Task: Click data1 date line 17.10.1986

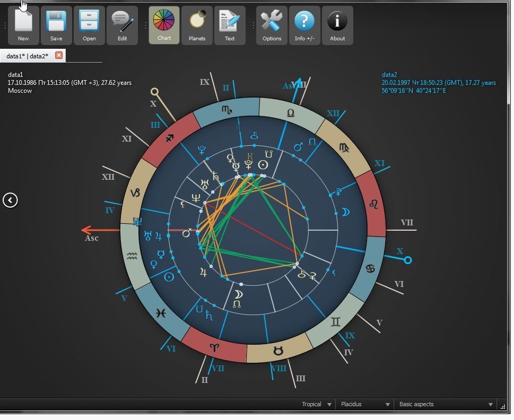Action: pos(69,83)
